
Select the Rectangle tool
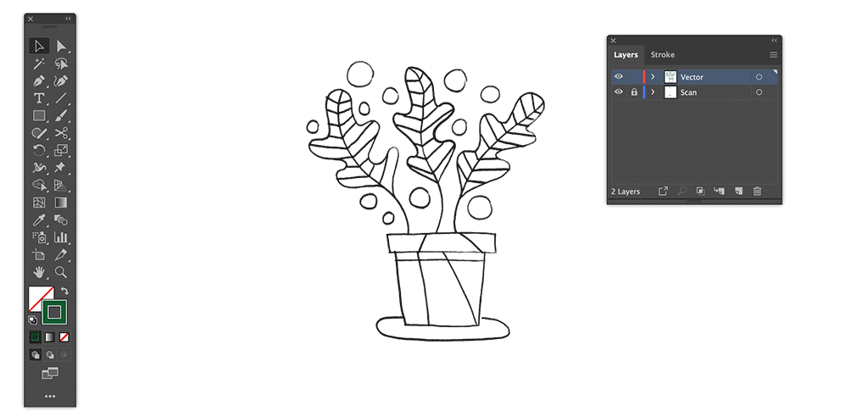point(39,116)
